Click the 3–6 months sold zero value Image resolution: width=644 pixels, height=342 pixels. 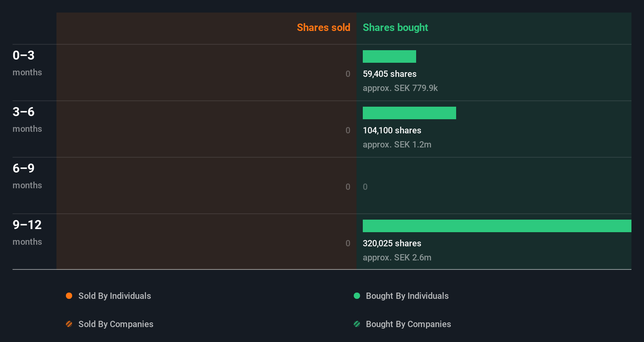pyautogui.click(x=348, y=130)
